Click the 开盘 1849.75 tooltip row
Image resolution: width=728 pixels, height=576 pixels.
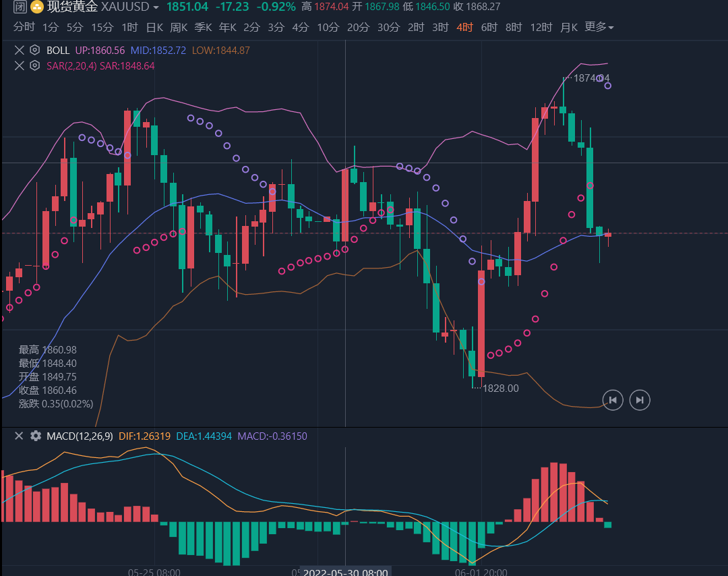click(x=47, y=377)
